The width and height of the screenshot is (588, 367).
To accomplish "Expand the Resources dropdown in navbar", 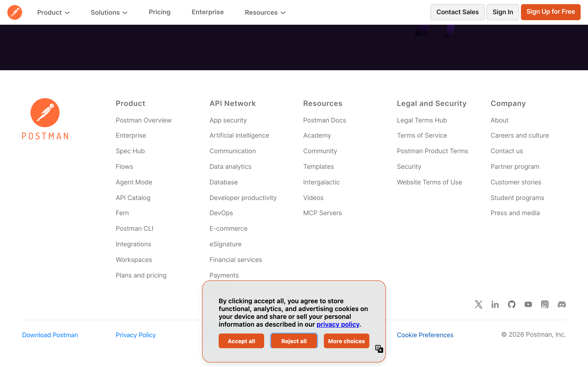I will (265, 12).
